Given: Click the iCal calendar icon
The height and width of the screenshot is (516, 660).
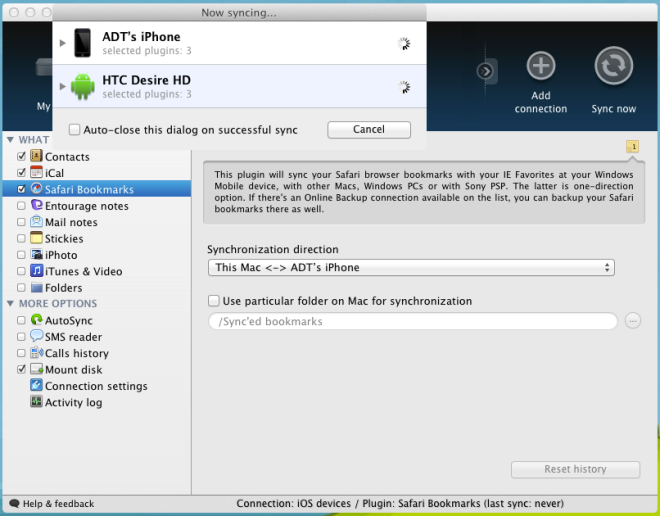Looking at the screenshot, I should pos(36,172).
